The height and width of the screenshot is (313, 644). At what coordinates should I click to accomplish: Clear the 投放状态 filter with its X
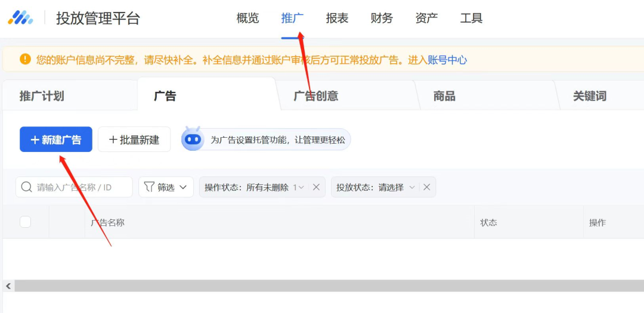tap(427, 187)
